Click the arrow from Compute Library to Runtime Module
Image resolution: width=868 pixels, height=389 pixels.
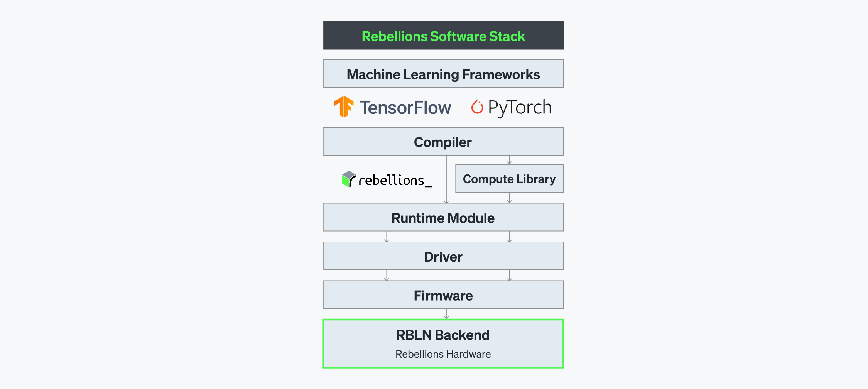509,198
